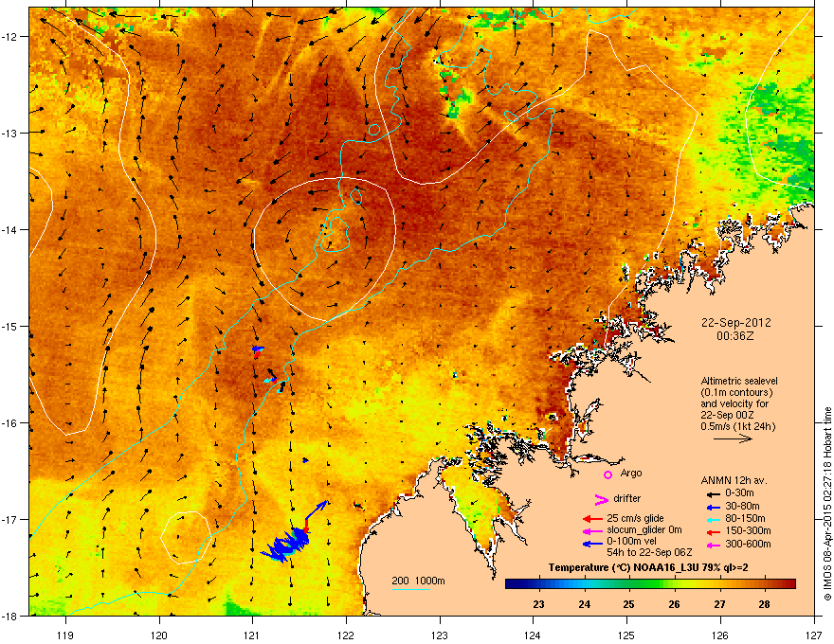Click the cyan 80-150m ANMN arrow
This screenshot has width=834, height=644.
click(713, 519)
